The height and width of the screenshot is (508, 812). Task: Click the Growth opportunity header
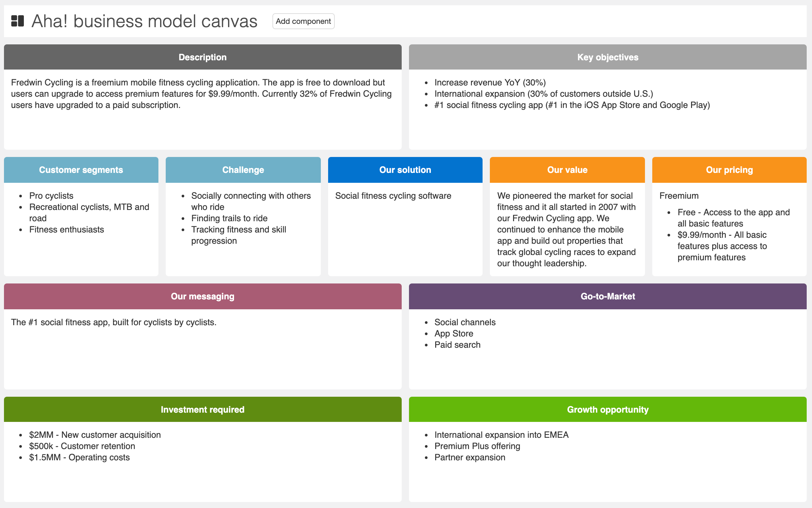point(607,409)
